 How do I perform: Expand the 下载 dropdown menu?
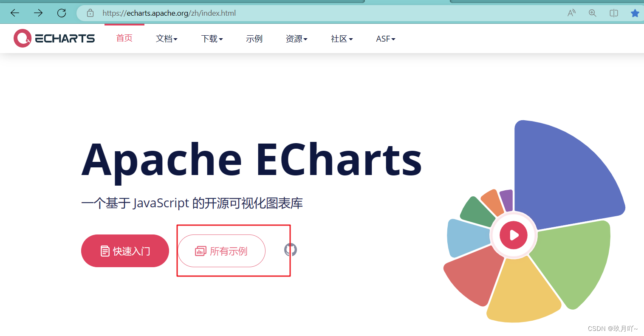click(212, 39)
